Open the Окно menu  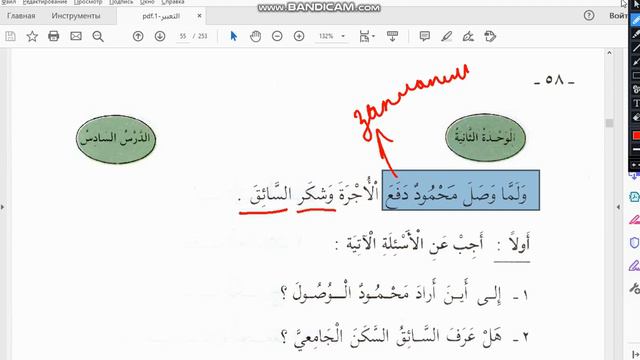tap(147, 2)
